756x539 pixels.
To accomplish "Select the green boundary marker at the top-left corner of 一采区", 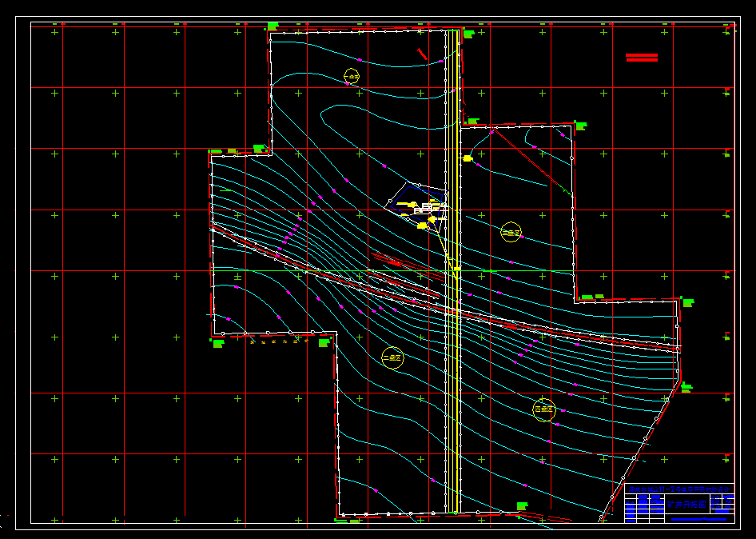I will tap(273, 26).
